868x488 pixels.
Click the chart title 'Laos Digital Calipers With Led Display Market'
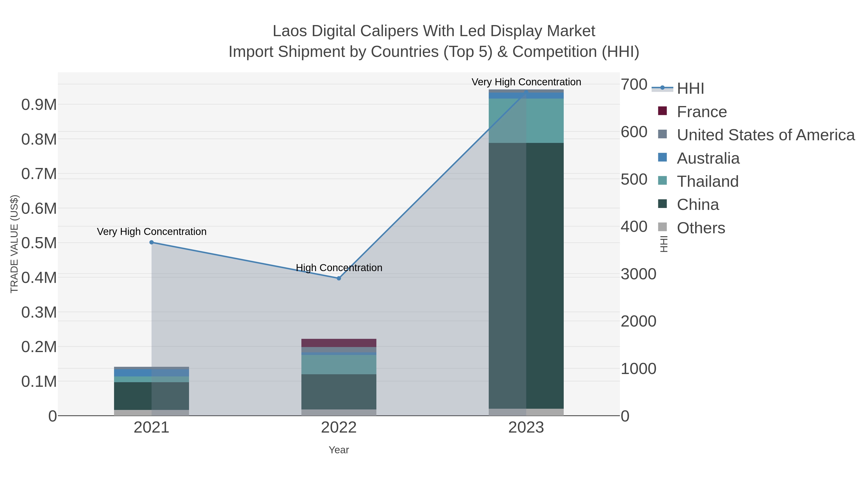(x=434, y=31)
